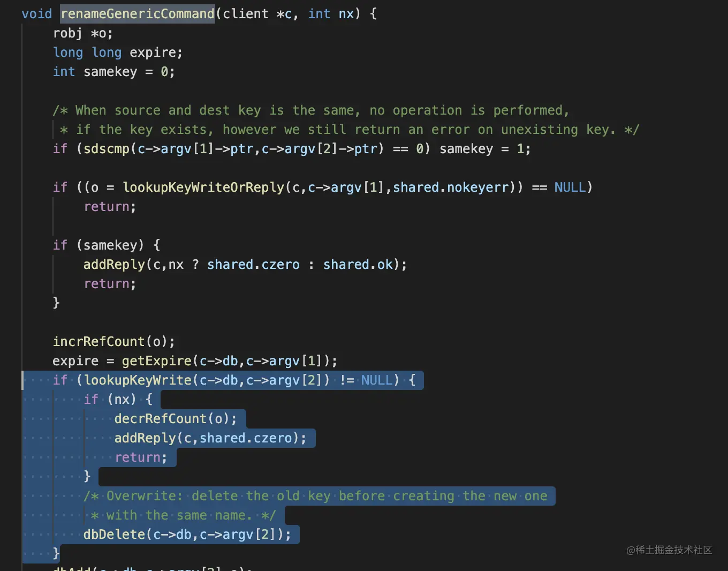The image size is (728, 571).
Task: Click the NULL keyword after lookupKeyWriteOrReply
Action: click(570, 187)
